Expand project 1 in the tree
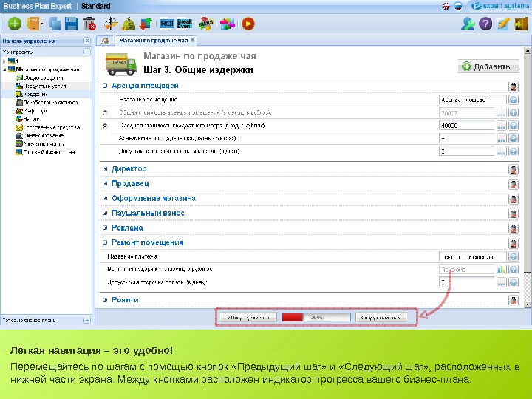The height and width of the screenshot is (399, 532). point(4,61)
